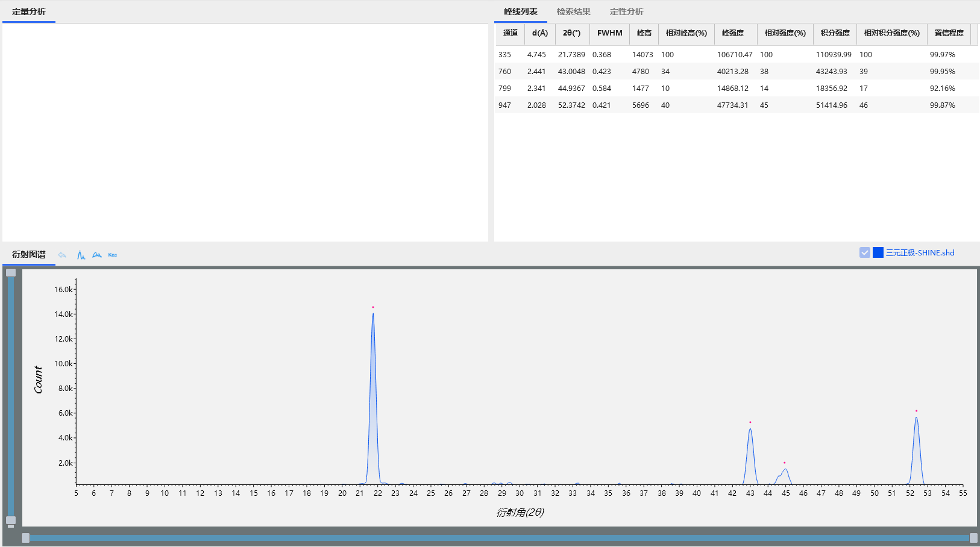Viewport: 980px width, 547px height.
Task: Click the left handle of horizontal range slider
Action: coord(25,538)
